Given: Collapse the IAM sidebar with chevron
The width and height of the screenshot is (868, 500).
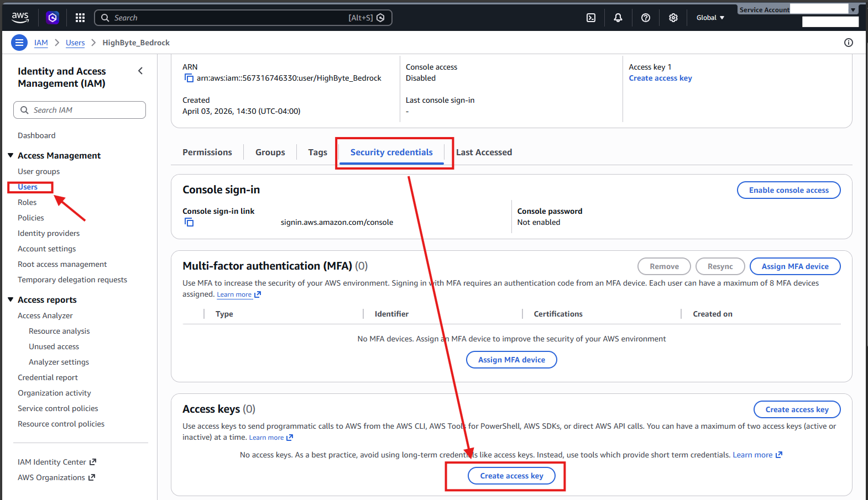Looking at the screenshot, I should (140, 71).
